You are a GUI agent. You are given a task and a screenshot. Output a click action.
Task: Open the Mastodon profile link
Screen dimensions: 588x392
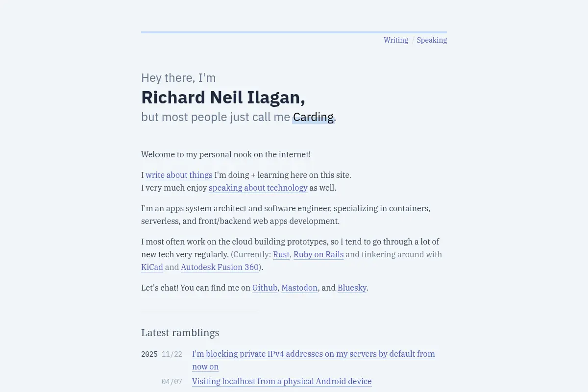(x=299, y=288)
